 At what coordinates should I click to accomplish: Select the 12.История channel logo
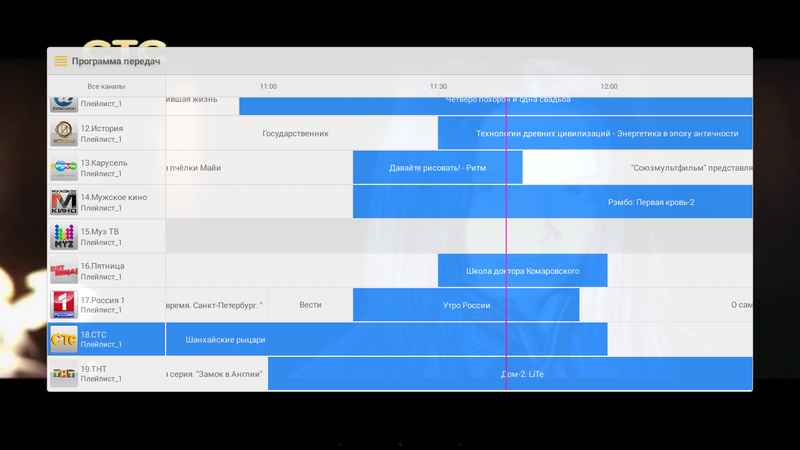click(x=64, y=133)
